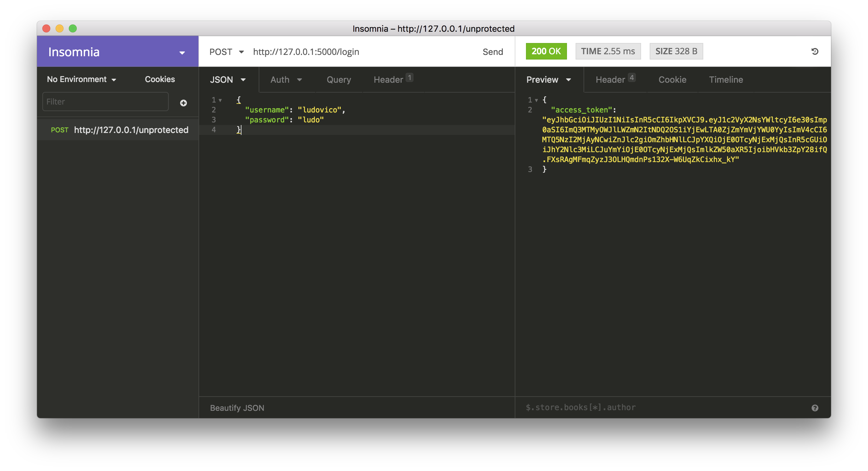Click Beautify JSON
Image resolution: width=868 pixels, height=471 pixels.
(237, 408)
